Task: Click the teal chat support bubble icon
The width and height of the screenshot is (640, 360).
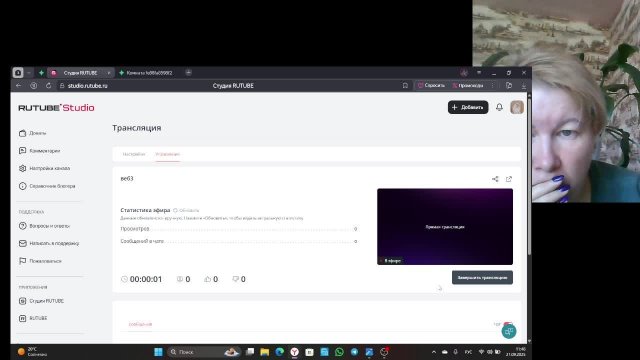Action: tap(509, 331)
